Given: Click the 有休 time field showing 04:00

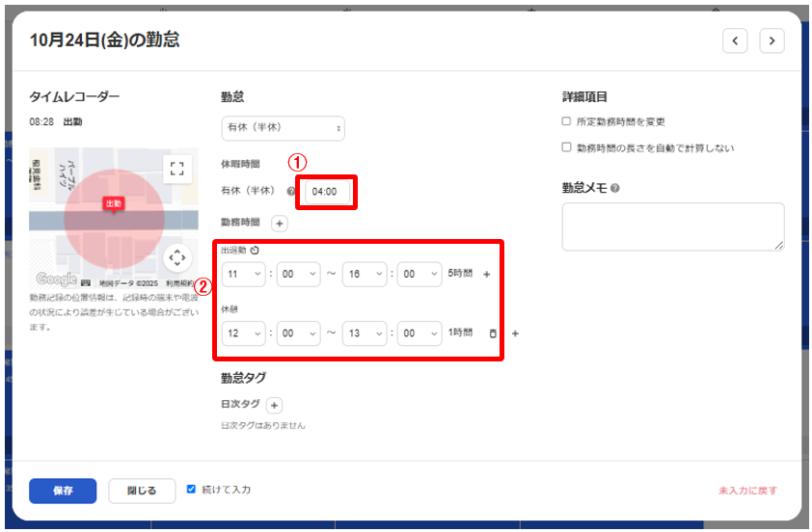Looking at the screenshot, I should pyautogui.click(x=325, y=192).
